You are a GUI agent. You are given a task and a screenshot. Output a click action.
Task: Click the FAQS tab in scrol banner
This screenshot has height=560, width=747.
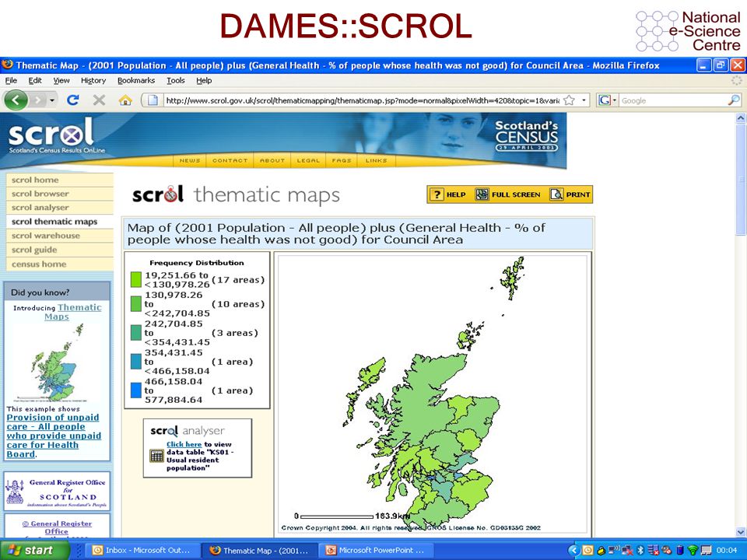click(x=342, y=160)
